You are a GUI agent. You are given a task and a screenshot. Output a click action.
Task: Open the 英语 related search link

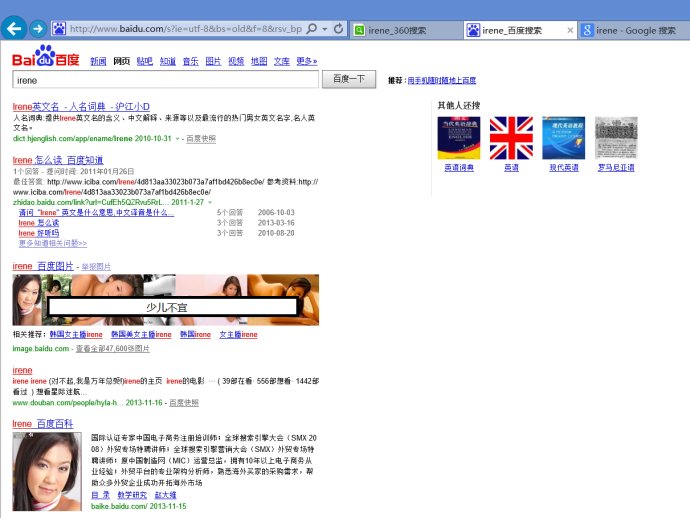coord(511,168)
